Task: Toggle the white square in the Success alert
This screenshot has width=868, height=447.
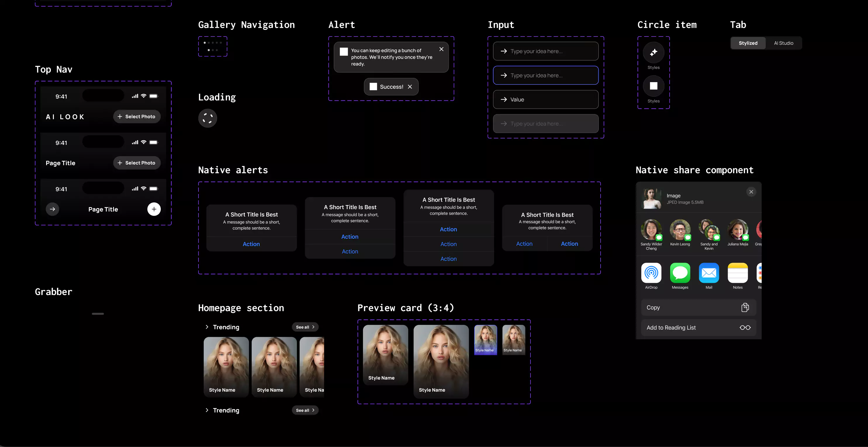Action: 373,87
